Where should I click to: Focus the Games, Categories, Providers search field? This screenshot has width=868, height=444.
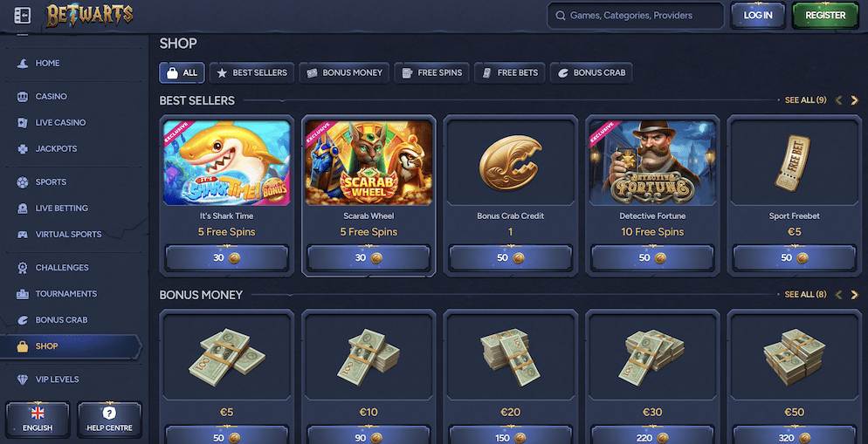click(636, 16)
